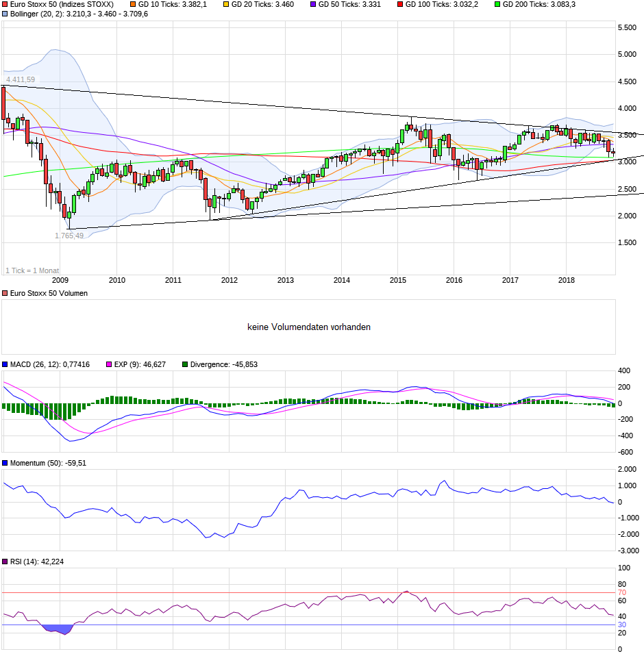
Task: Click the Euro Stoxx 50 Volumen legend swatch
Action: click(x=5, y=294)
